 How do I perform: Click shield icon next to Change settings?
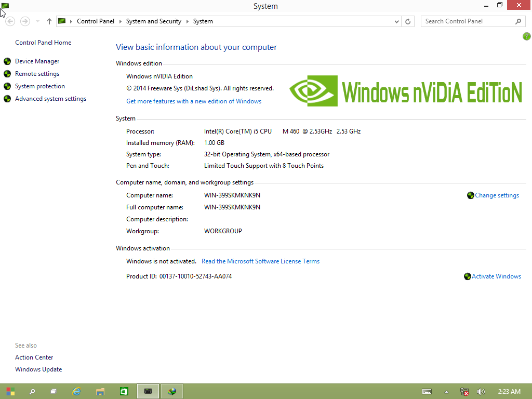470,195
